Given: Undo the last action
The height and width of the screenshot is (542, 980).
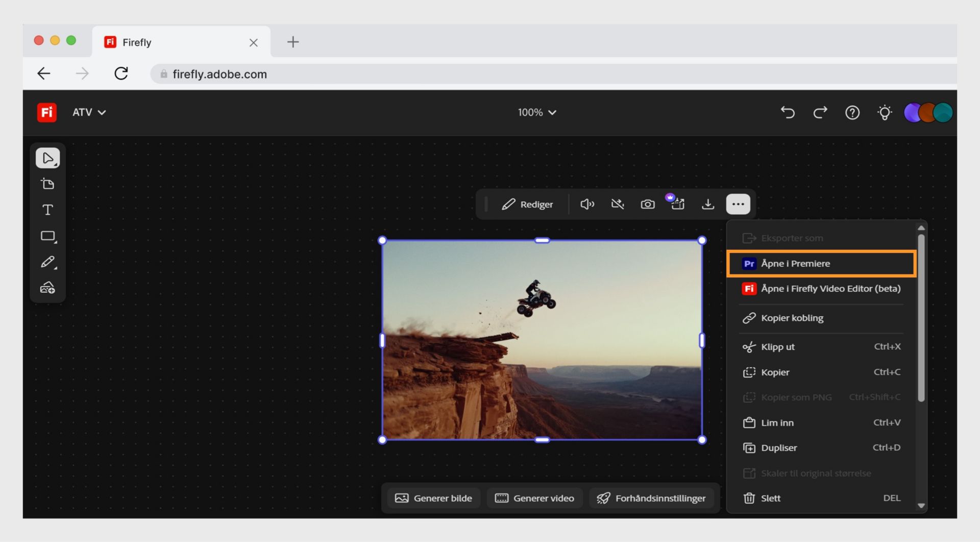Looking at the screenshot, I should [788, 112].
